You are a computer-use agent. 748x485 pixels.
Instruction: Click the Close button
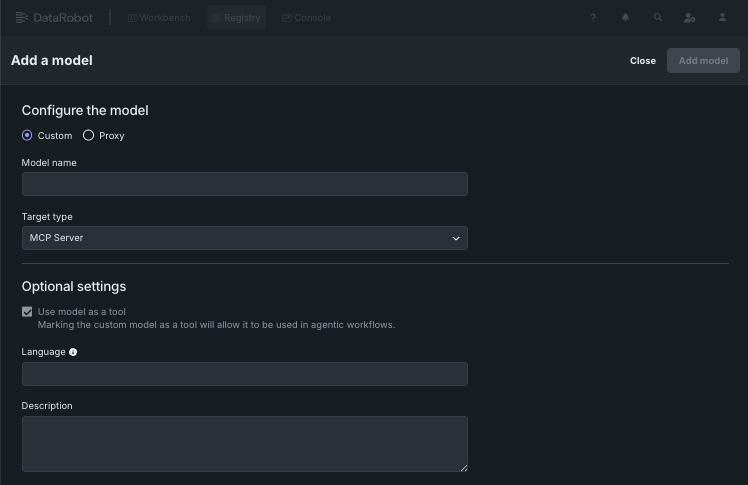[x=643, y=60]
